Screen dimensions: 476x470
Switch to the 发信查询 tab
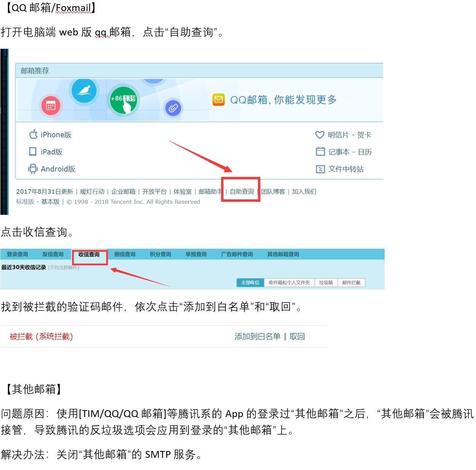click(x=53, y=254)
